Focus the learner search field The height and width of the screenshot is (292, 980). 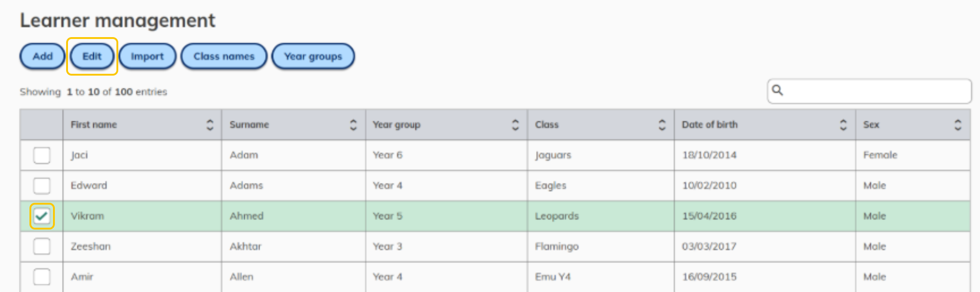(869, 91)
